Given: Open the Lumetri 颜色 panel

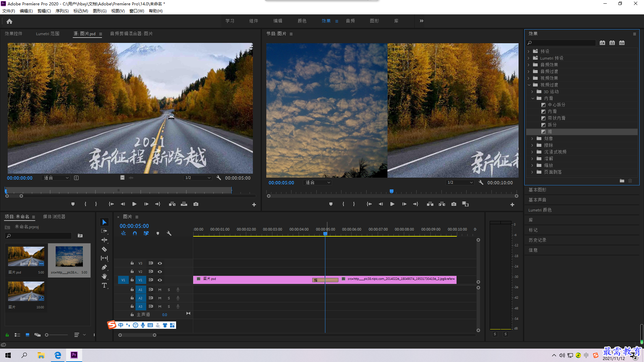Looking at the screenshot, I should tap(540, 210).
